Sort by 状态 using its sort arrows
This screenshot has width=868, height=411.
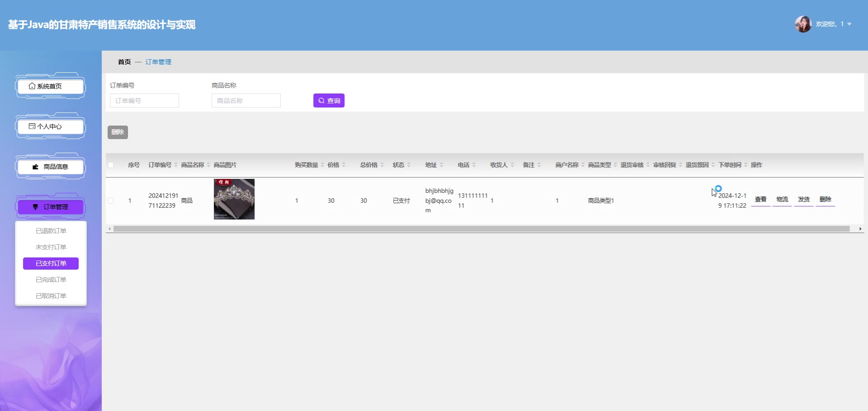(x=409, y=165)
